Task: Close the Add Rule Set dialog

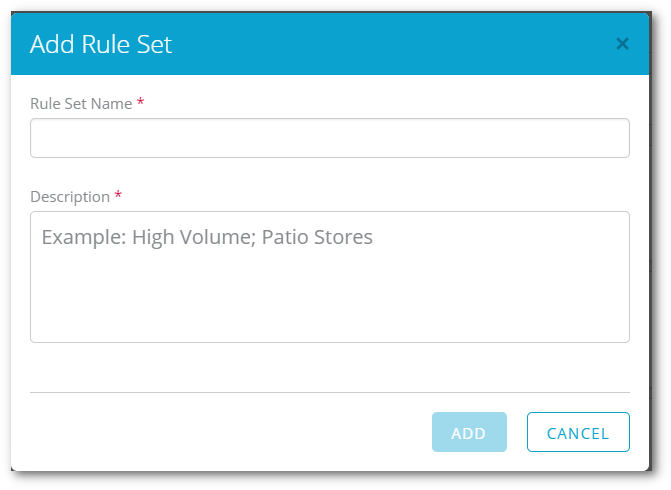Action: pos(622,44)
